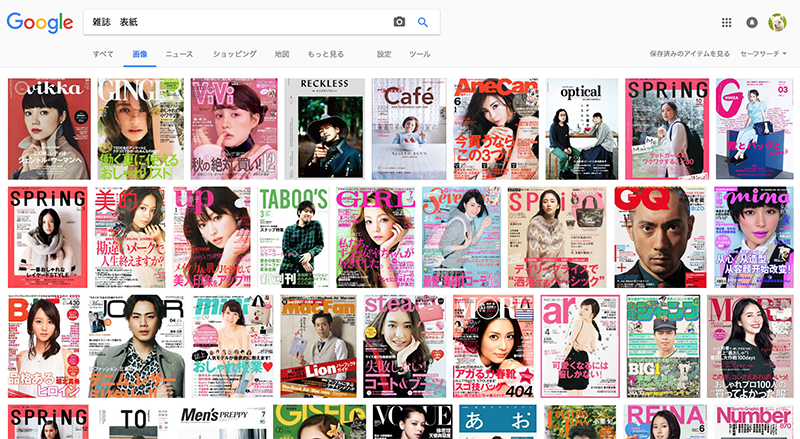Click the Google logo
The image size is (800, 439).
coord(40,22)
